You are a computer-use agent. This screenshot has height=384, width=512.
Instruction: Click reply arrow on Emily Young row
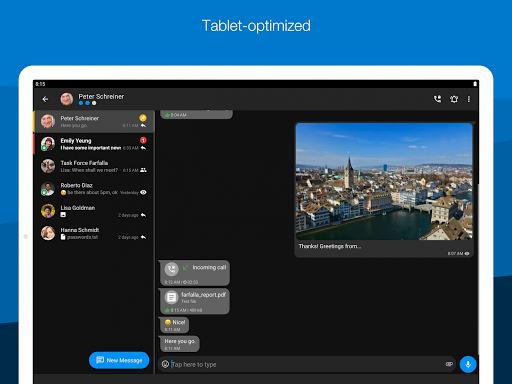click(x=143, y=148)
